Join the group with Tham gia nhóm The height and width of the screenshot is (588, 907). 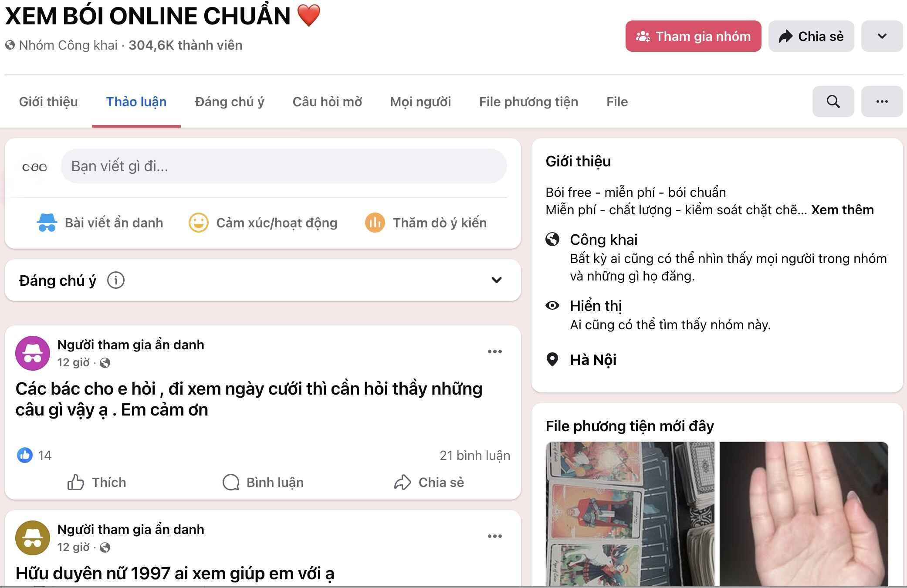[x=693, y=36]
